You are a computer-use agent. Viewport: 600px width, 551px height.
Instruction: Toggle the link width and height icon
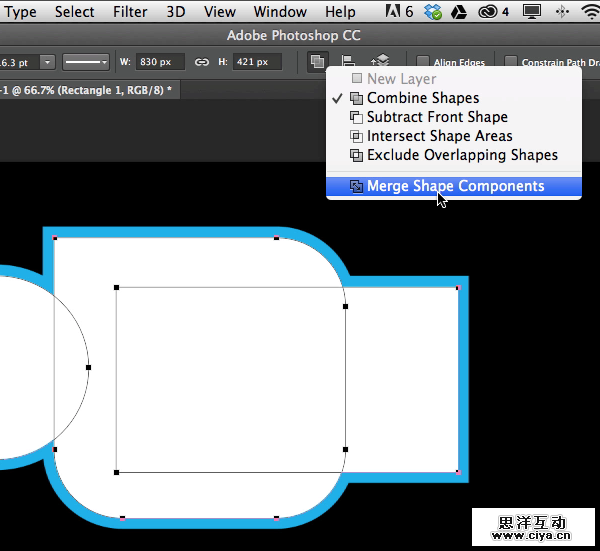pos(202,62)
